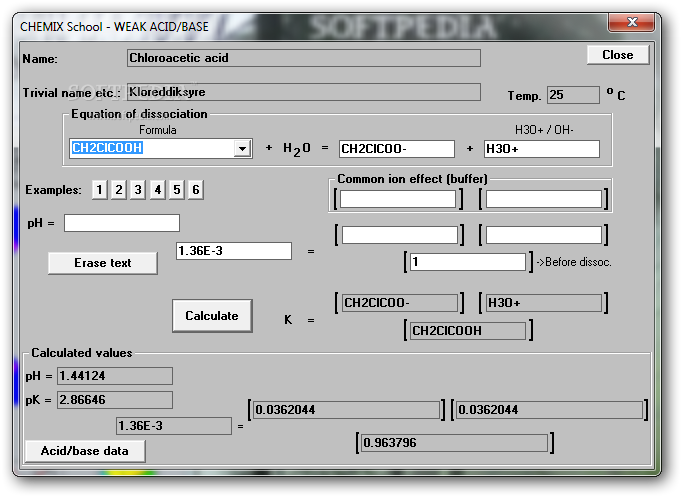
Task: Click the empty right numerator concentration field
Action: click(544, 235)
